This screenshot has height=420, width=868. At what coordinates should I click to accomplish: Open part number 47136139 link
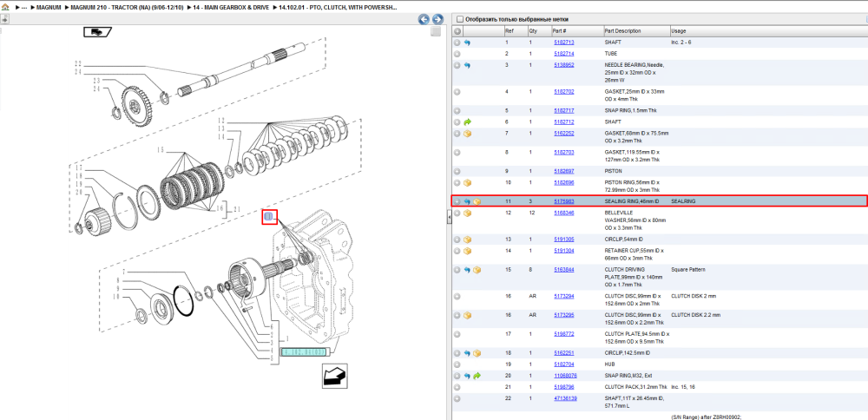point(566,398)
